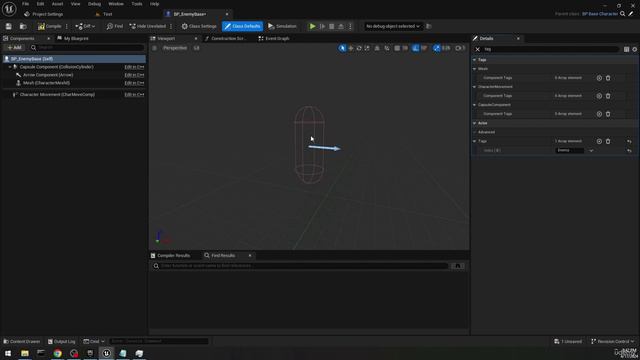Activate the translate gizmo tool
This screenshot has height=360, width=640.
351,48
